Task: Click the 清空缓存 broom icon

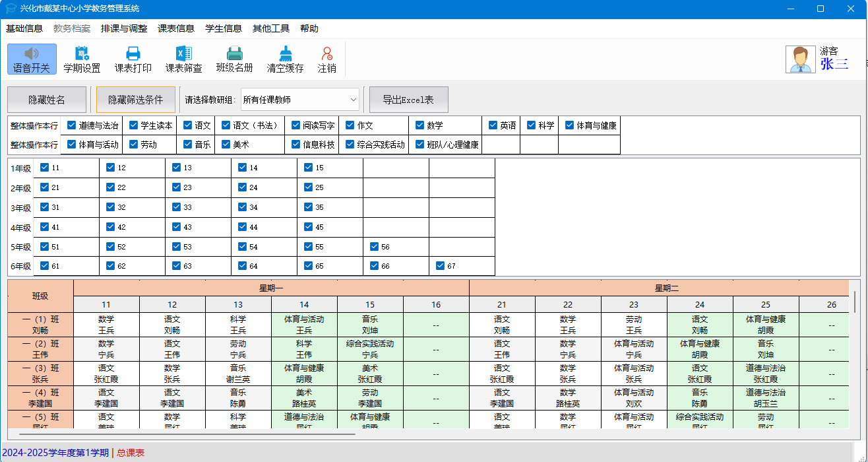Action: click(x=285, y=53)
